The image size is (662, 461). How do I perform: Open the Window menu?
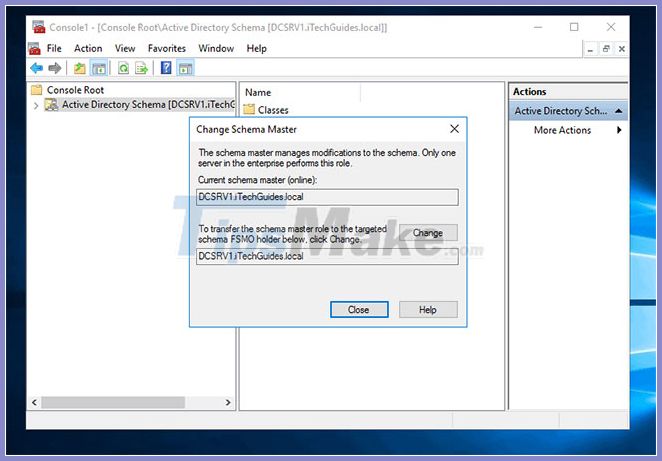216,49
